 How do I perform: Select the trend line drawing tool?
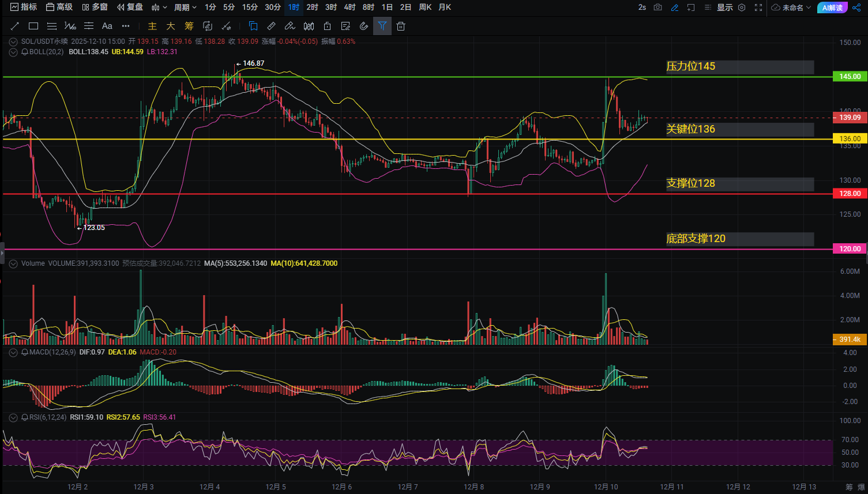pos(15,26)
